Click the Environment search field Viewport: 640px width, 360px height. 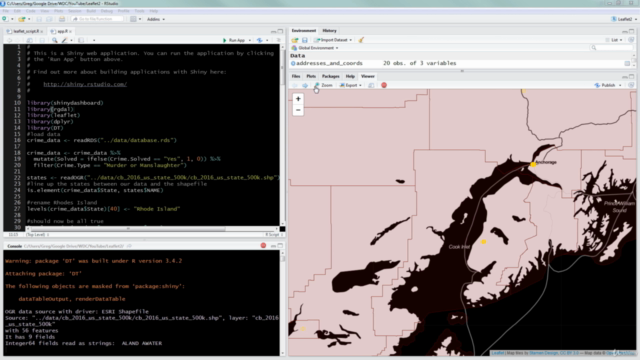click(x=612, y=48)
